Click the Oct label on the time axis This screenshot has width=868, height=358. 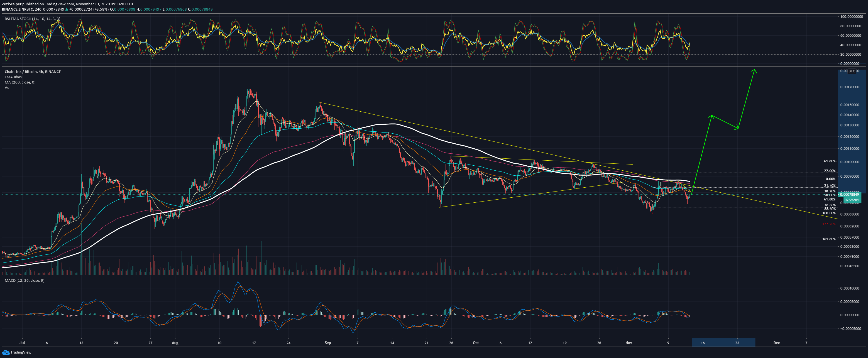pos(476,343)
